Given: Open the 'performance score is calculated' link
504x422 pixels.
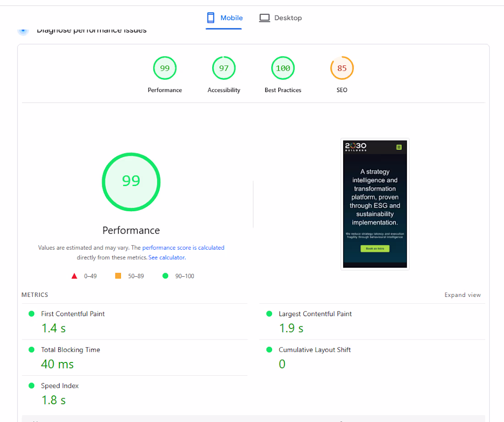Looking at the screenshot, I should coord(183,247).
